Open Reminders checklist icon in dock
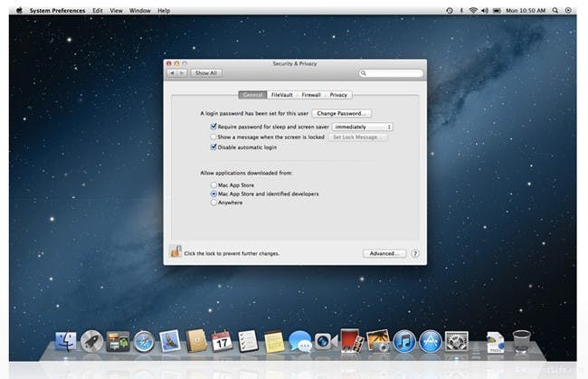588x379 pixels. tap(248, 342)
